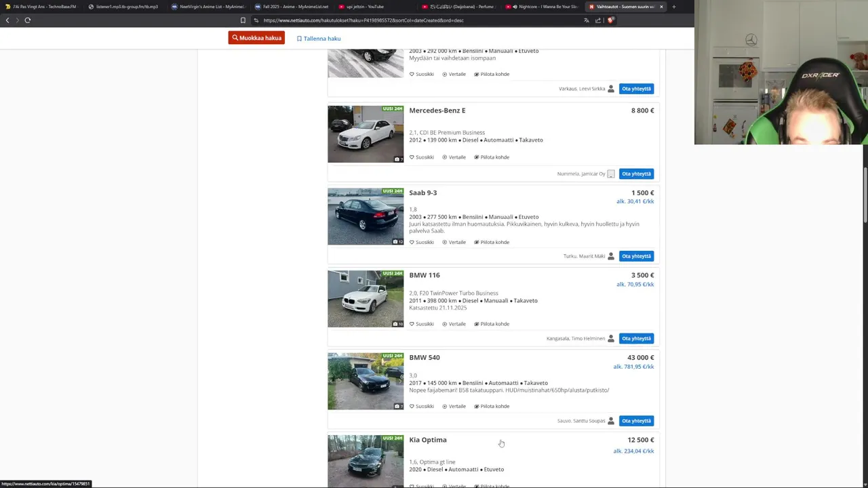Open the Kia Optima car photo

(x=366, y=462)
